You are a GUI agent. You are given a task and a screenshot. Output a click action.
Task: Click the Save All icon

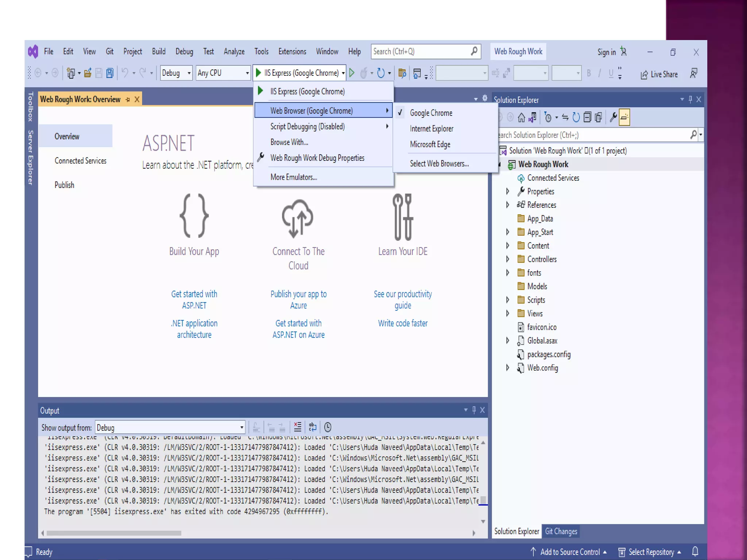point(110,73)
